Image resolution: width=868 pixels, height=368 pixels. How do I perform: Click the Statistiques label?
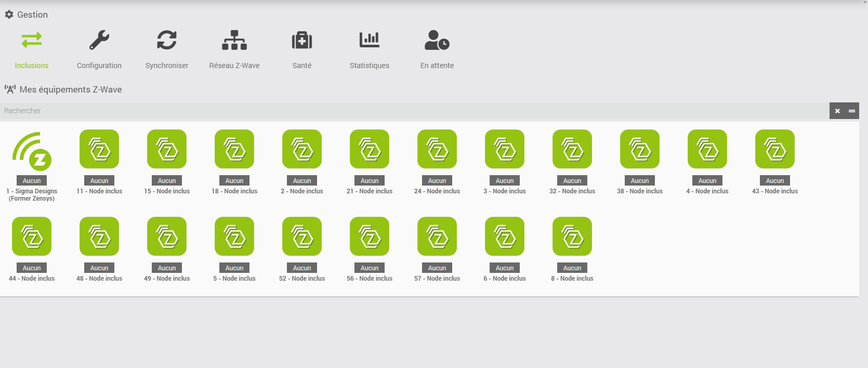click(370, 65)
